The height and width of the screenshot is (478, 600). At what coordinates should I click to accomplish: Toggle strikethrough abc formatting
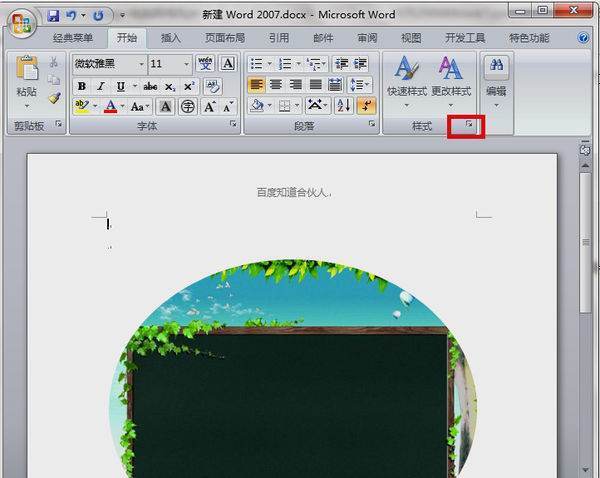(150, 86)
